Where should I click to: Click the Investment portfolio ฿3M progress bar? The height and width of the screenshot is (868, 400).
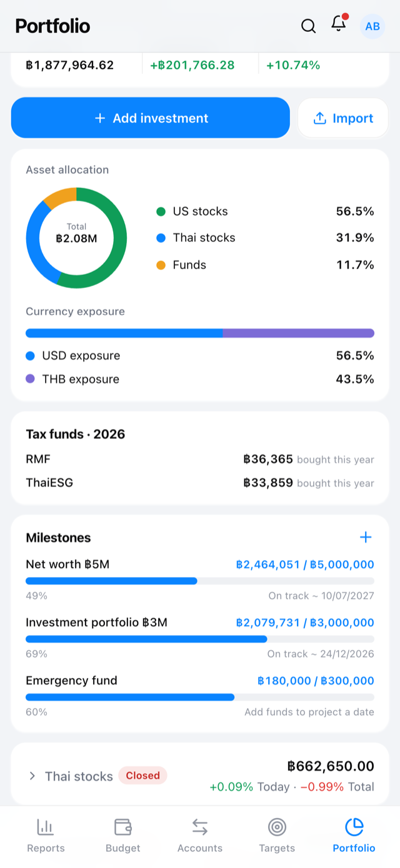200,639
